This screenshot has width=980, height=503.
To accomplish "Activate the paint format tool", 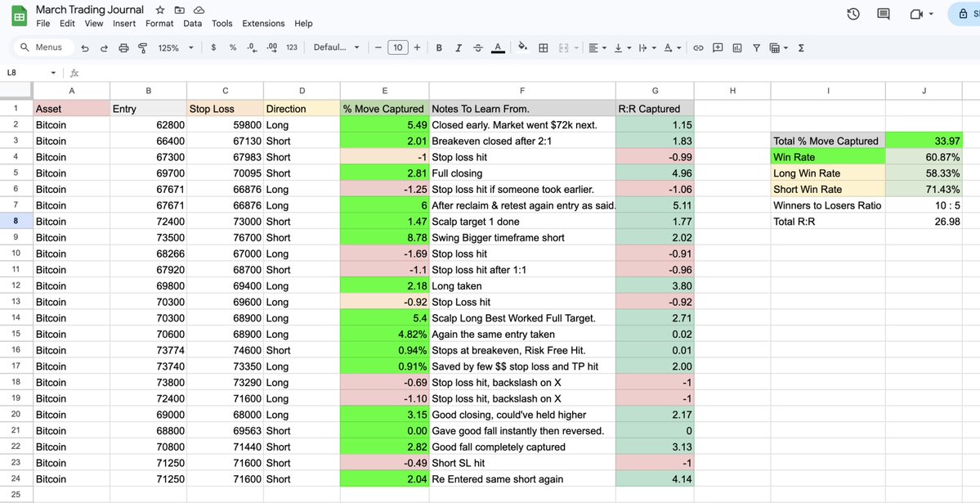I will click(x=142, y=47).
